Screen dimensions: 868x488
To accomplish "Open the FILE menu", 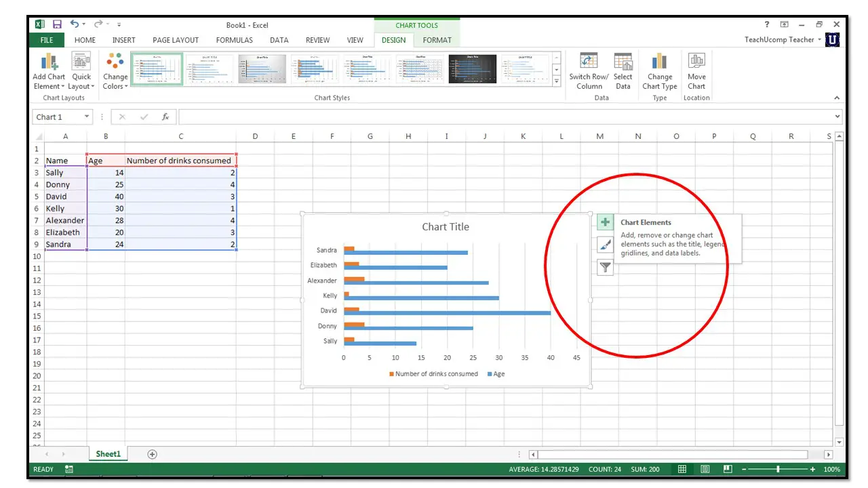I will pos(47,40).
